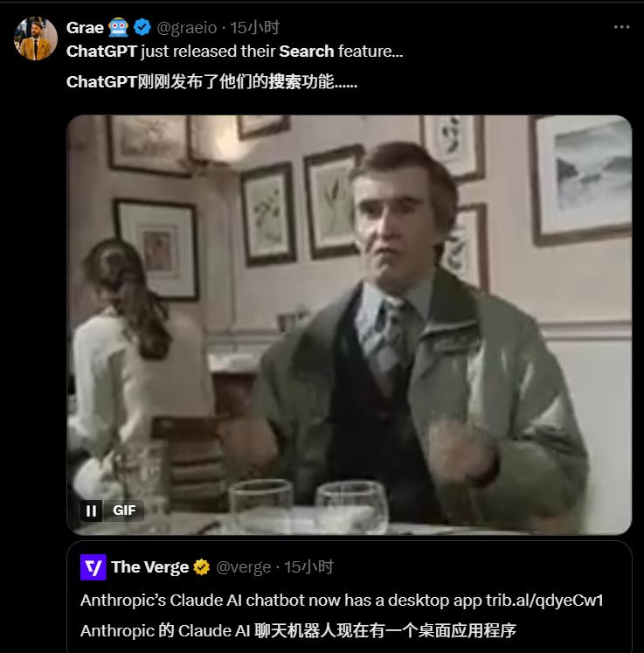Click the English ChatGPT Search tweet text
The width and height of the screenshot is (644, 653).
pyautogui.click(x=234, y=52)
